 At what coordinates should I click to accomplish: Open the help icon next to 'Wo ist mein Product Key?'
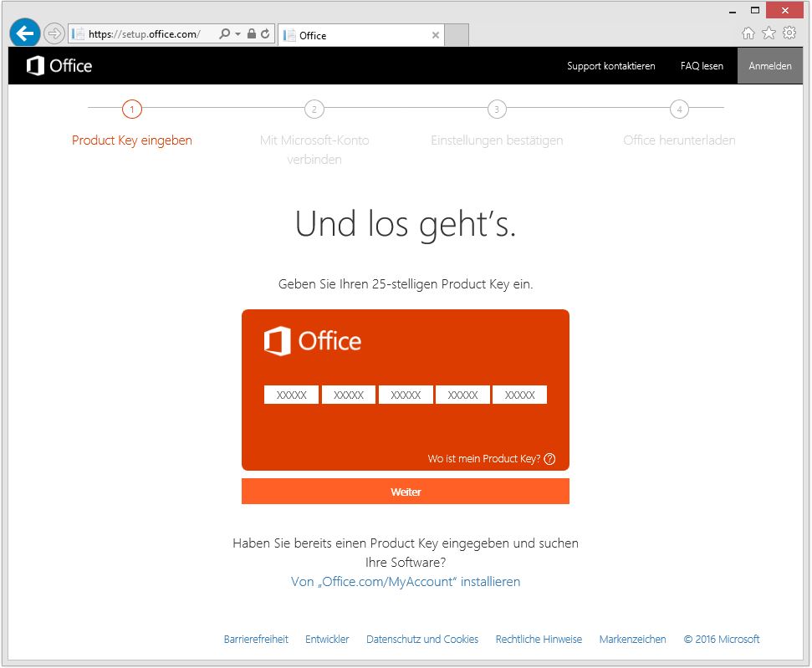550,459
